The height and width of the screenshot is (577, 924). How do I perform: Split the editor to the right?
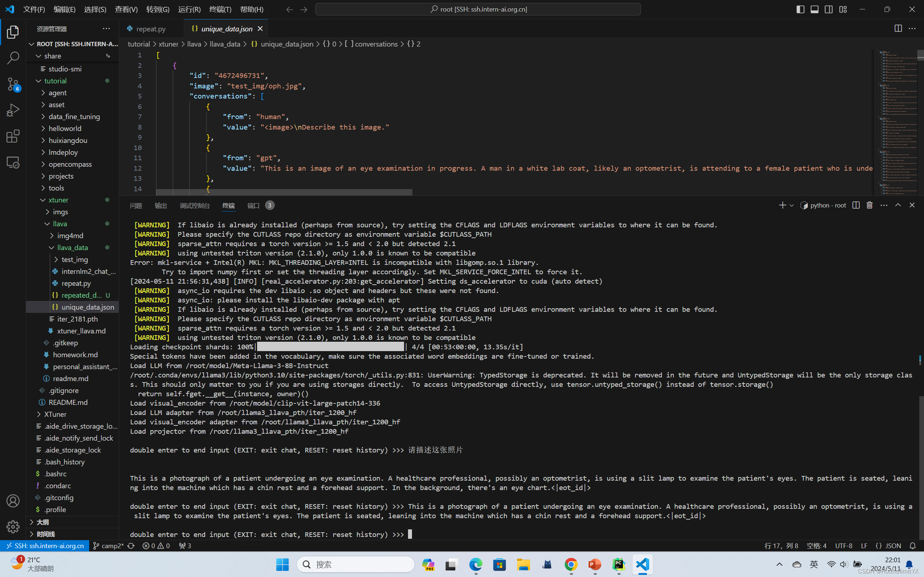click(898, 29)
